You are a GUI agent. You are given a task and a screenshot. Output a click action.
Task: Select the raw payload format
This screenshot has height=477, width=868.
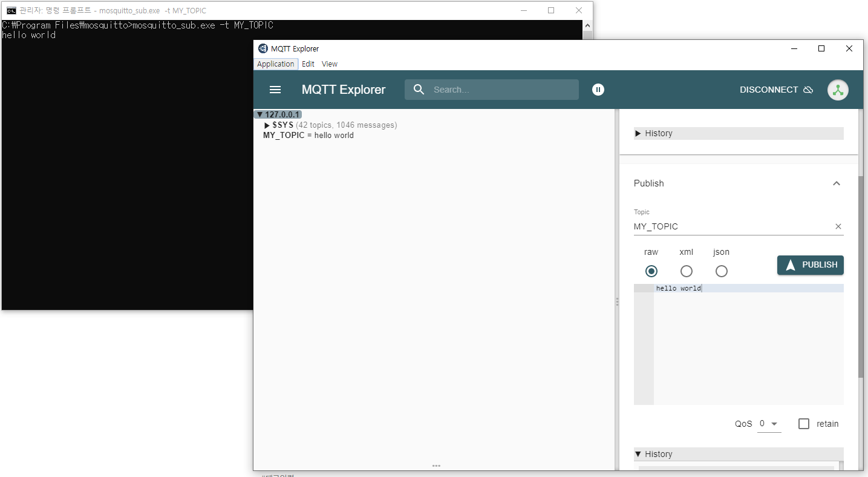click(x=651, y=271)
